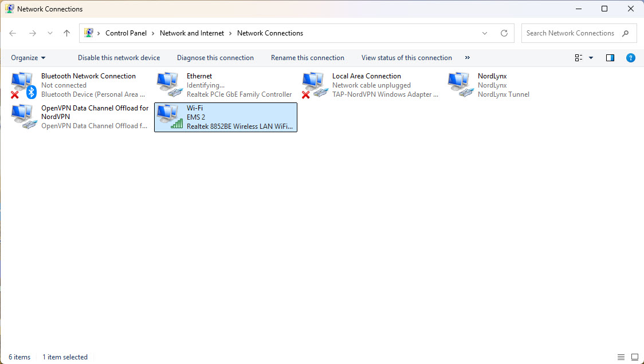Switch to large icons view in status bar
Screen dimensions: 644x364
pos(634,357)
